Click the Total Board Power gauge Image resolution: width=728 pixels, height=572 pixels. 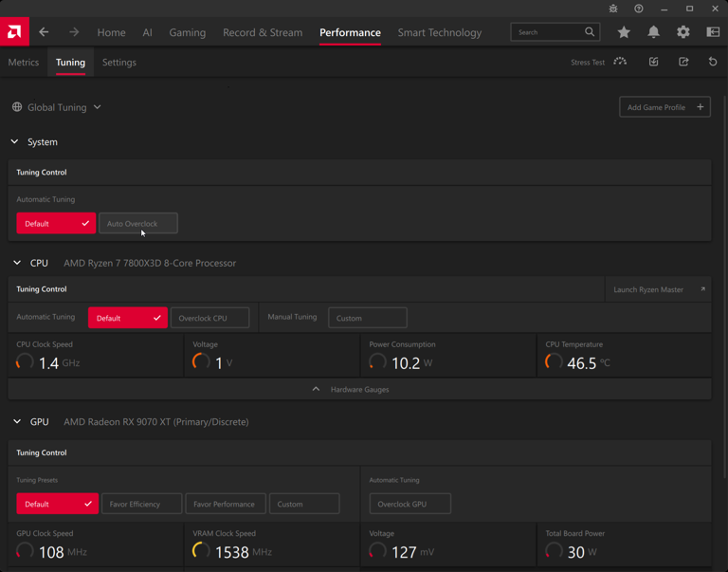tap(554, 551)
